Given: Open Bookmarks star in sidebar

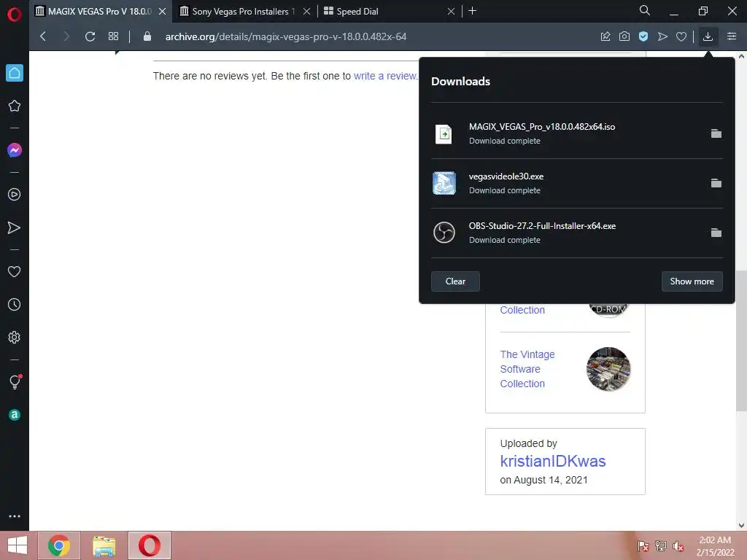Looking at the screenshot, I should [x=15, y=106].
